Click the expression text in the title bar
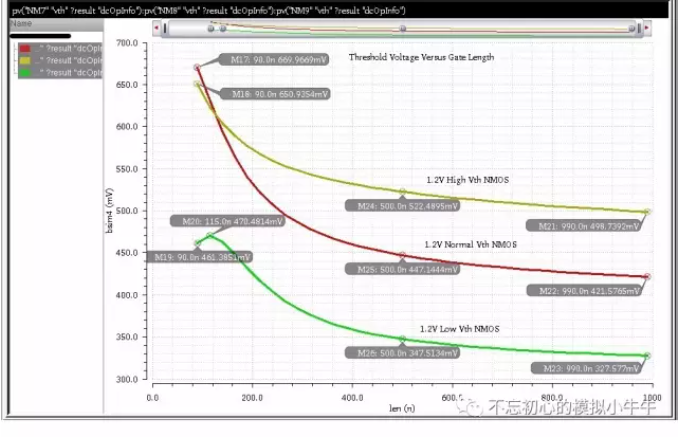Screen dimensions: 678x438 [209, 10]
